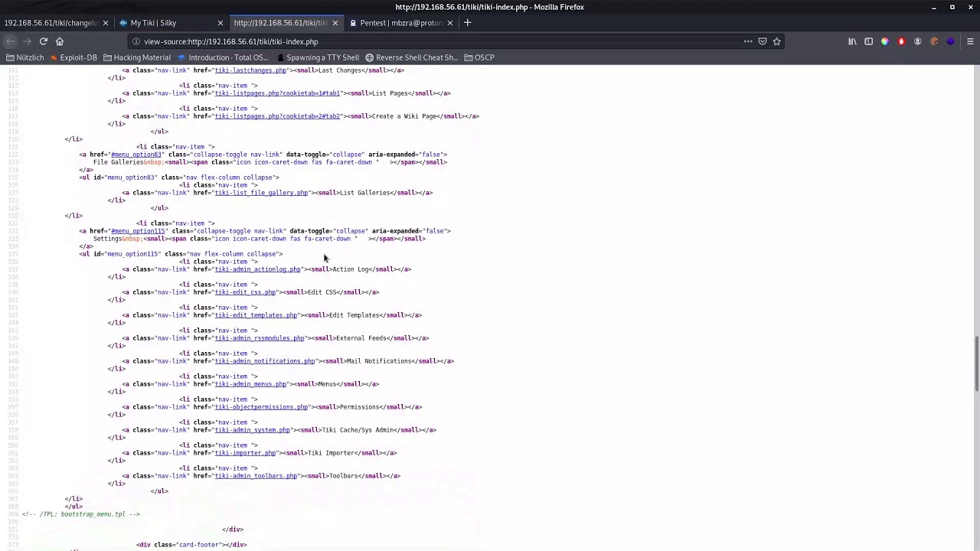Open the Hacking Material bookmarks folder
This screenshot has width=980, height=551.
137,57
